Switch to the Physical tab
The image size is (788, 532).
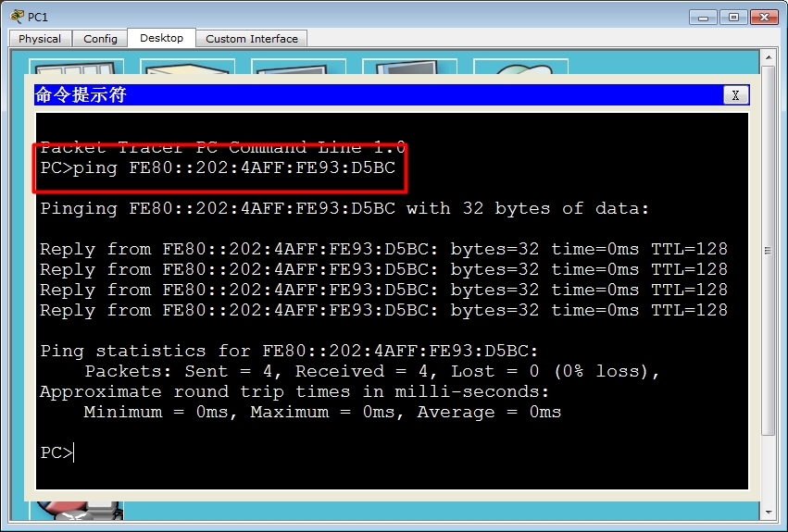coord(40,39)
